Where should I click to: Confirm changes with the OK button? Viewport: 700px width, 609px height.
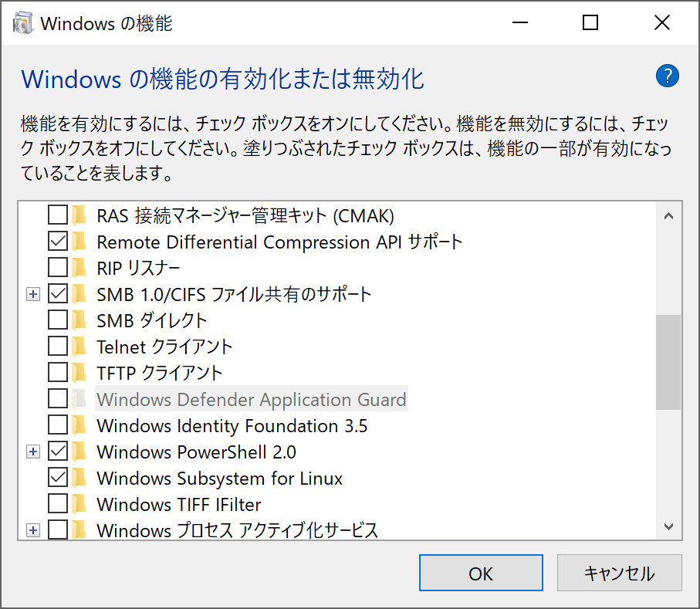pos(481,573)
